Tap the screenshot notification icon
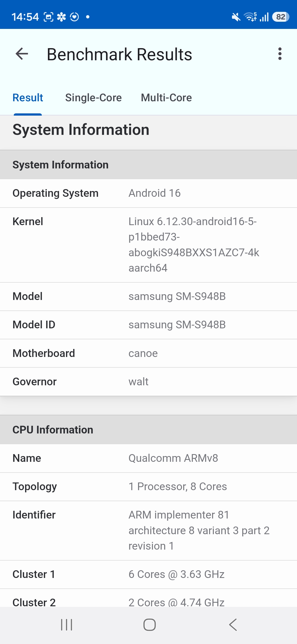 49,17
